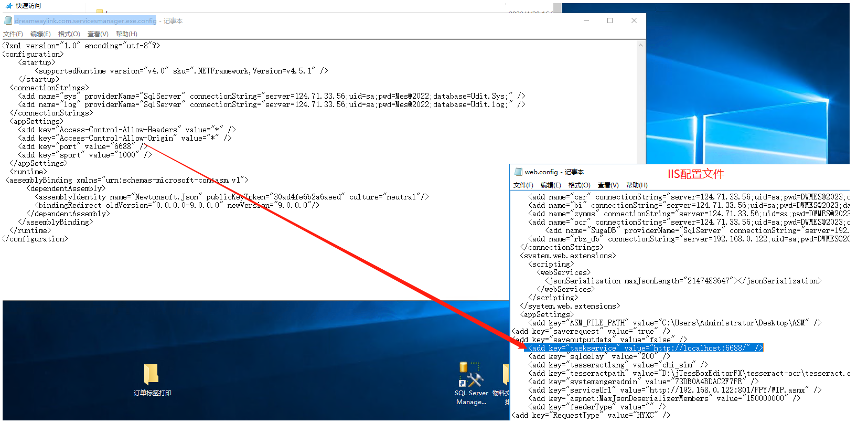
Task: Open the 订单标签打印 desktop folder
Action: (x=151, y=374)
